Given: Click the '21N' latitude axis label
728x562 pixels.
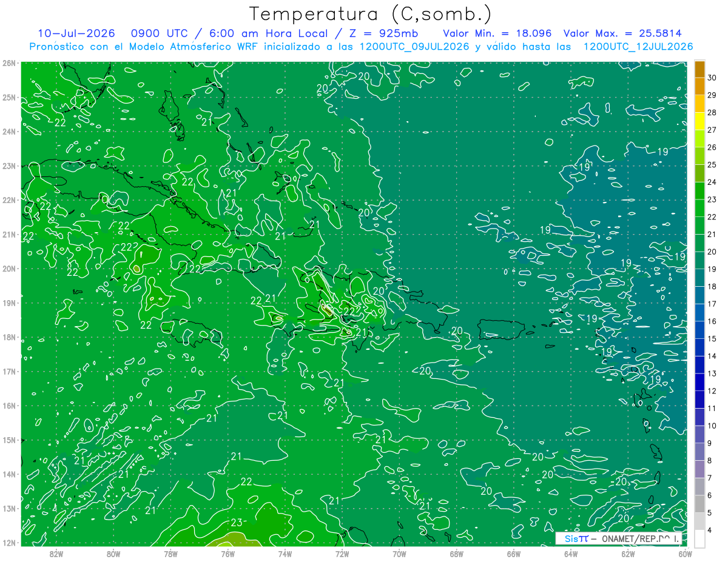Looking at the screenshot, I should (9, 234).
